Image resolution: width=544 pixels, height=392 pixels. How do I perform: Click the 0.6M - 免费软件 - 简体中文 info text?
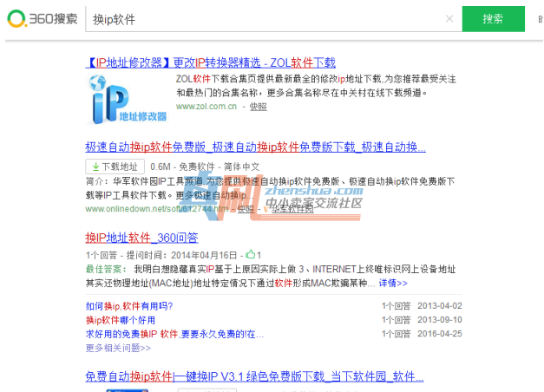[x=205, y=167]
